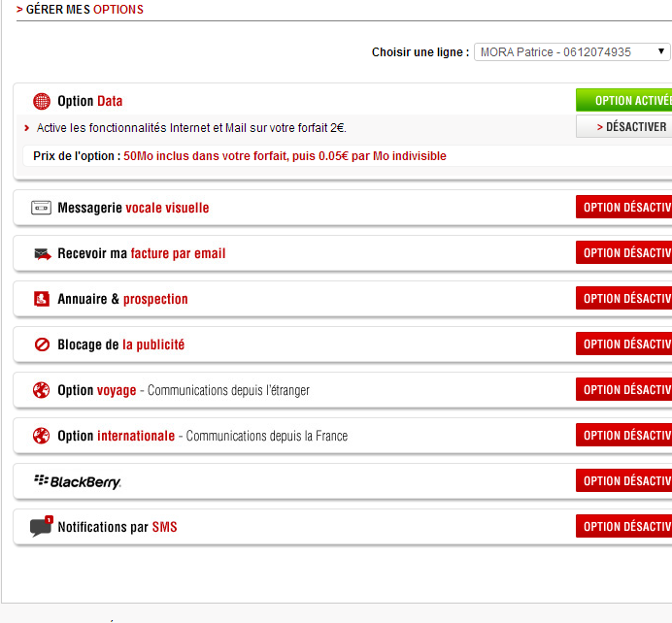Click the directory icon for Annuaire & prospection
The height and width of the screenshot is (623, 672).
(42, 299)
